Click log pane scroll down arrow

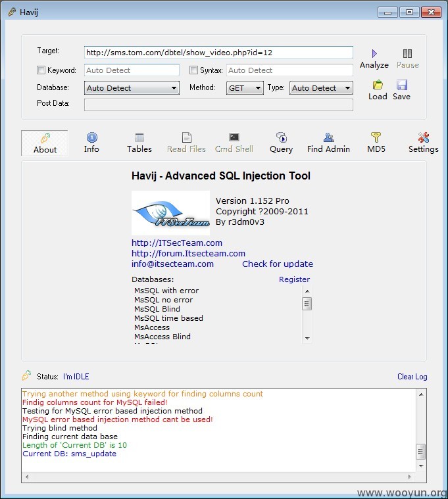click(x=421, y=465)
